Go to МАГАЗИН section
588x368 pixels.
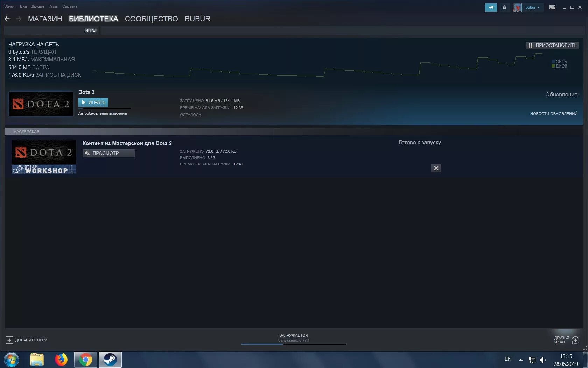(x=45, y=19)
